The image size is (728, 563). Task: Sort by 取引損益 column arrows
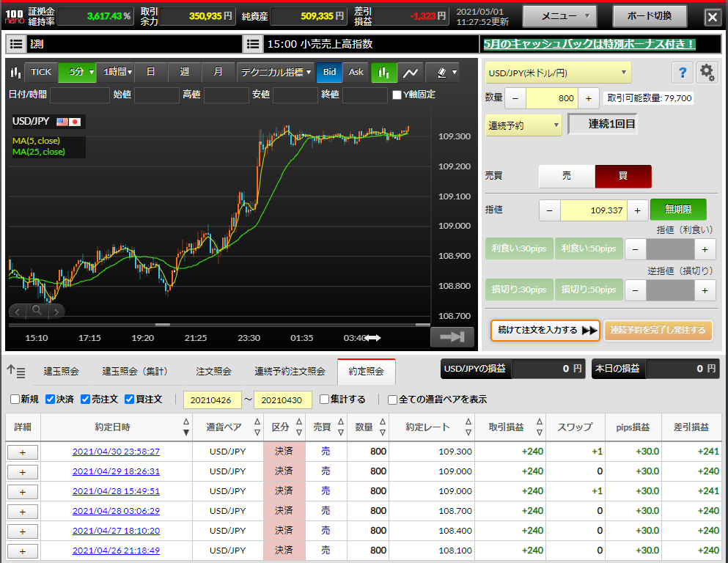539,427
